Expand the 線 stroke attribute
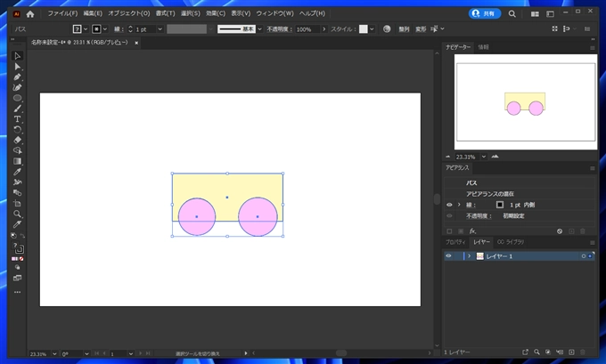 pos(459,205)
